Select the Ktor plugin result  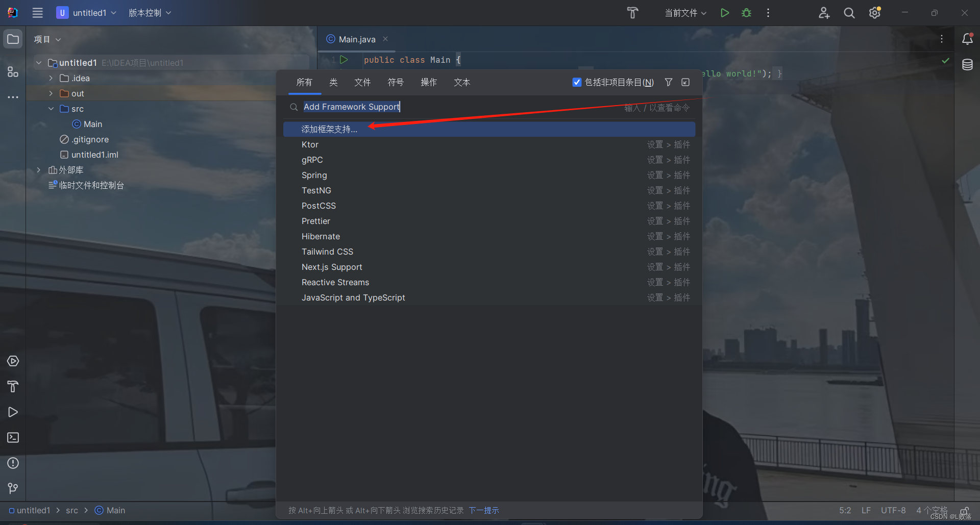(489, 144)
